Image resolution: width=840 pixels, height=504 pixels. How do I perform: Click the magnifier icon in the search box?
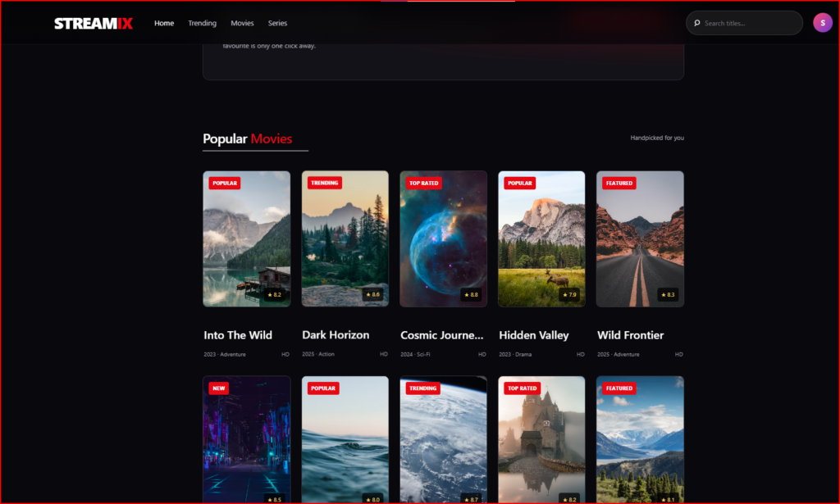coord(697,23)
